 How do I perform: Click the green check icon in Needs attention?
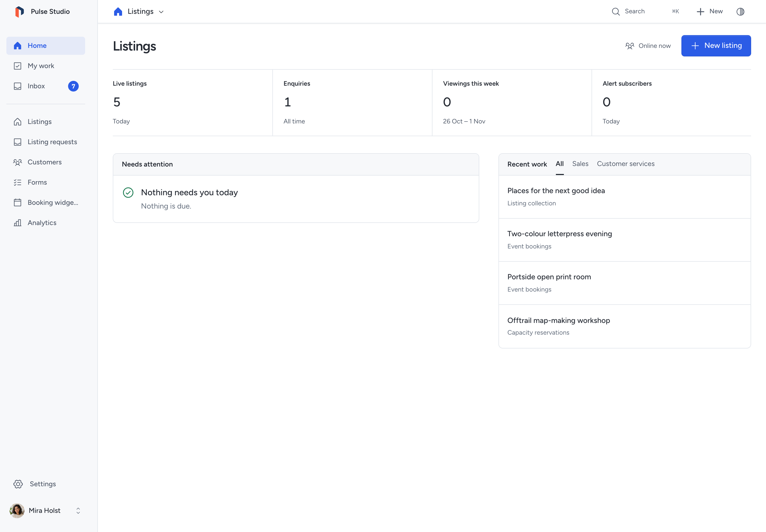tap(128, 193)
